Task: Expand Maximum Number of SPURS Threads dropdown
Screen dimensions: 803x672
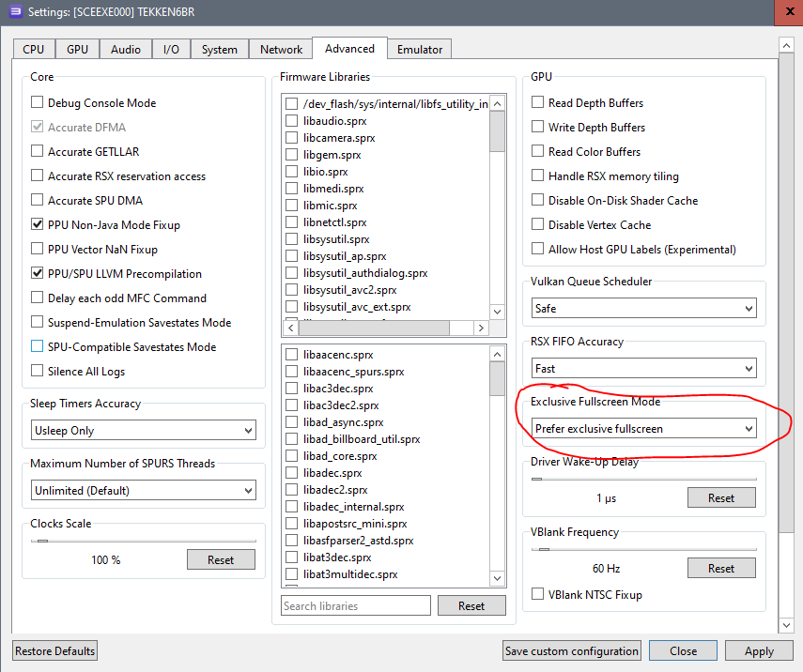Action: 143,491
